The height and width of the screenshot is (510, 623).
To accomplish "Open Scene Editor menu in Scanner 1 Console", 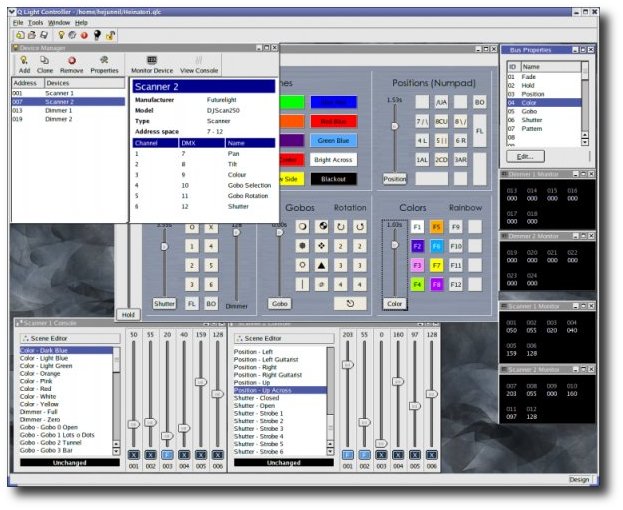I will tap(70, 338).
